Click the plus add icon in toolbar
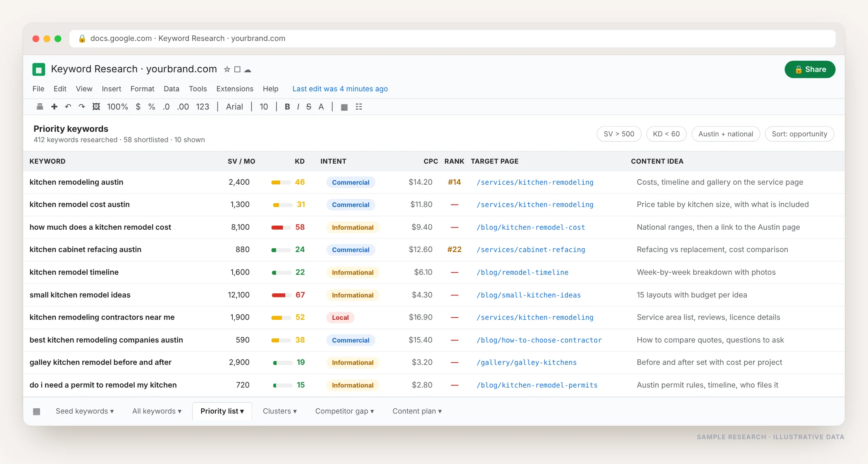The image size is (868, 464). click(54, 107)
